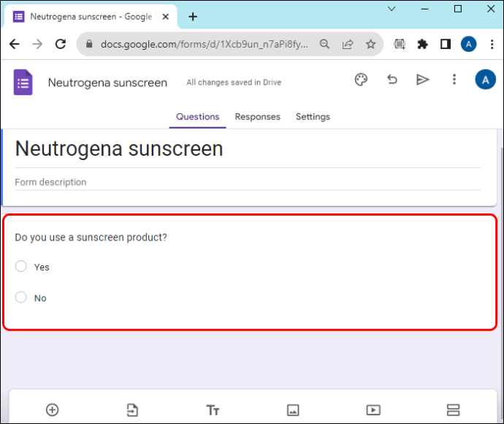Open the form's More options menu

tap(454, 80)
